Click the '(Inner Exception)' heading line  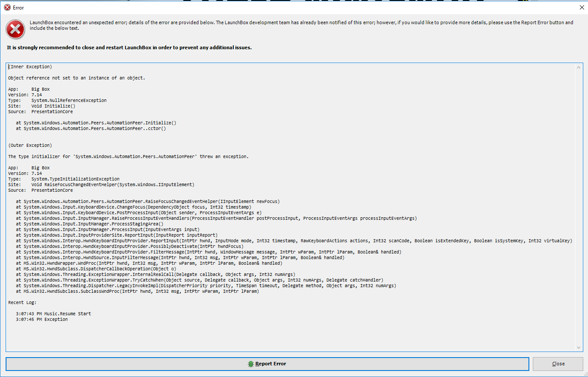[x=30, y=67]
